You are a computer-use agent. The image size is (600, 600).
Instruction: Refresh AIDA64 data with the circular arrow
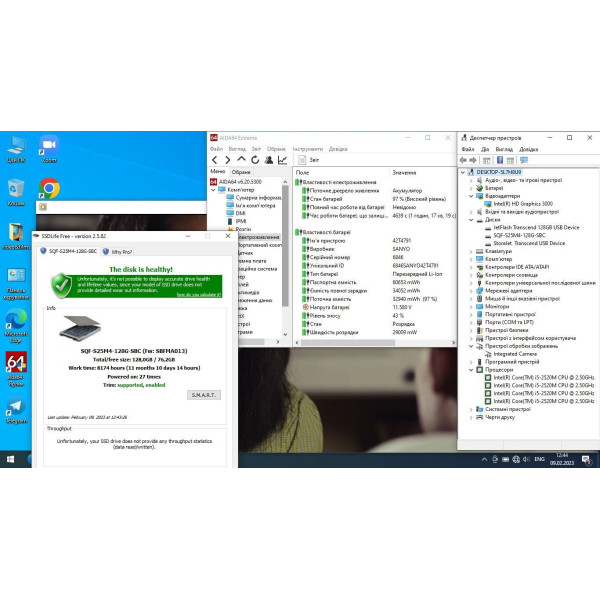(255, 160)
